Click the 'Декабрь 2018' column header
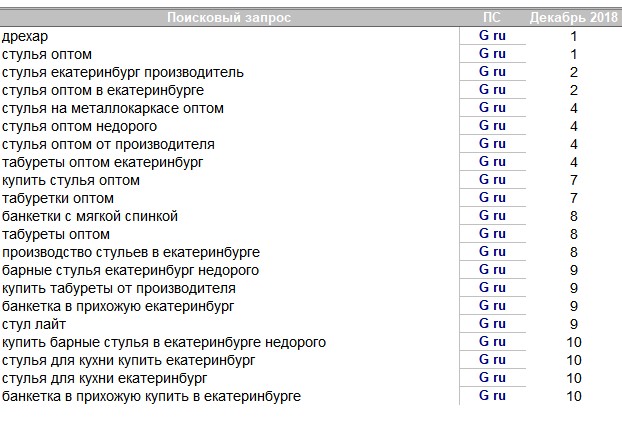 click(x=574, y=17)
